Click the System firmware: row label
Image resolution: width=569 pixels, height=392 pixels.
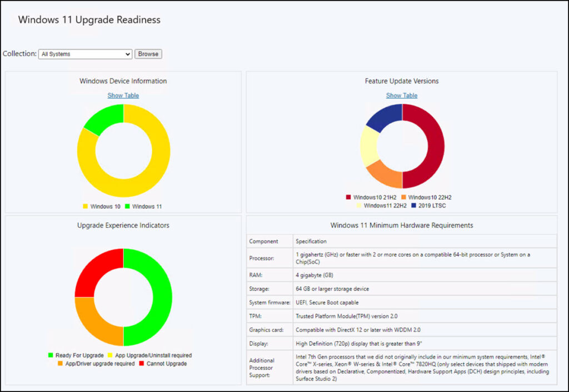(x=269, y=303)
